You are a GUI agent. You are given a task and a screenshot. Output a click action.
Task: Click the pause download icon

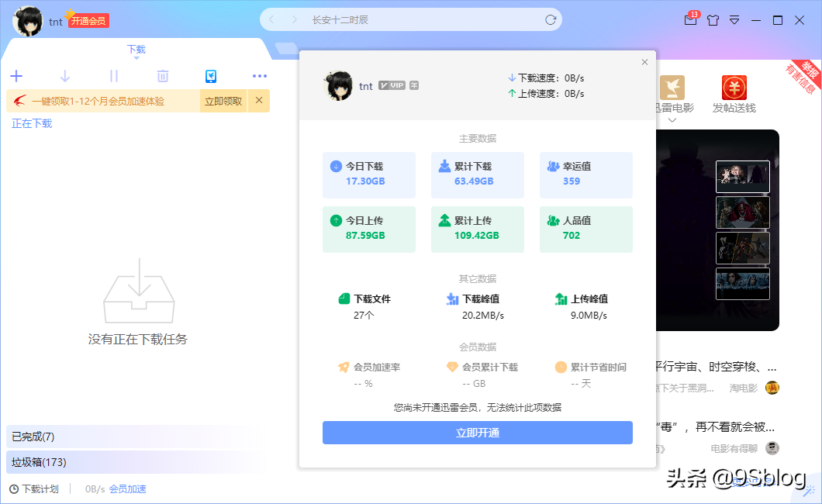coord(114,77)
